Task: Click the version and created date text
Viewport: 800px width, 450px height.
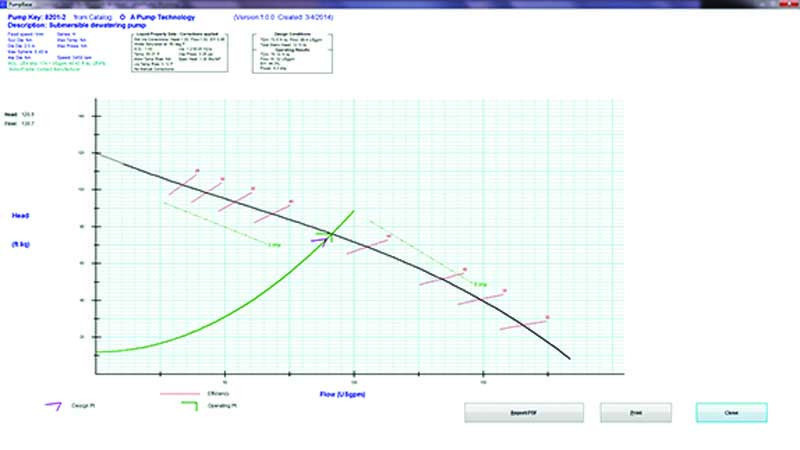Action: pyautogui.click(x=283, y=17)
